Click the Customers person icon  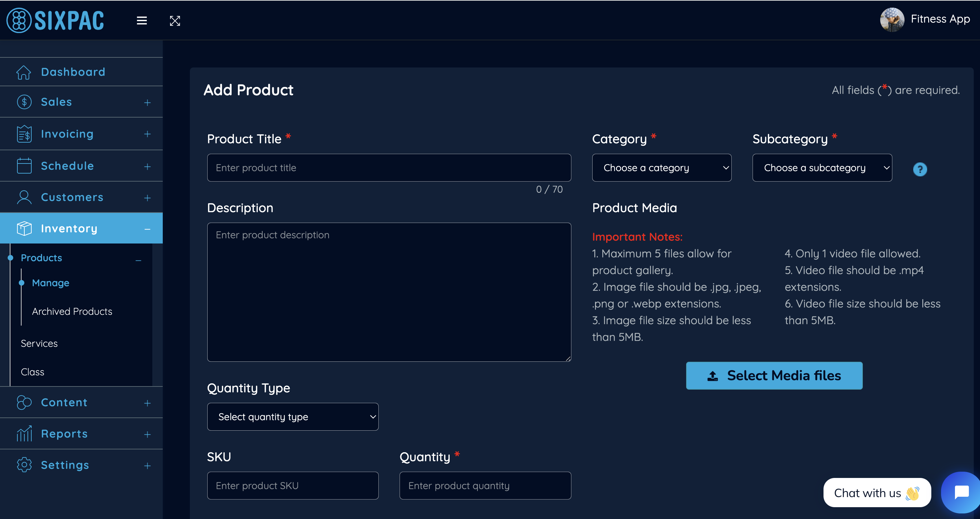pos(24,197)
